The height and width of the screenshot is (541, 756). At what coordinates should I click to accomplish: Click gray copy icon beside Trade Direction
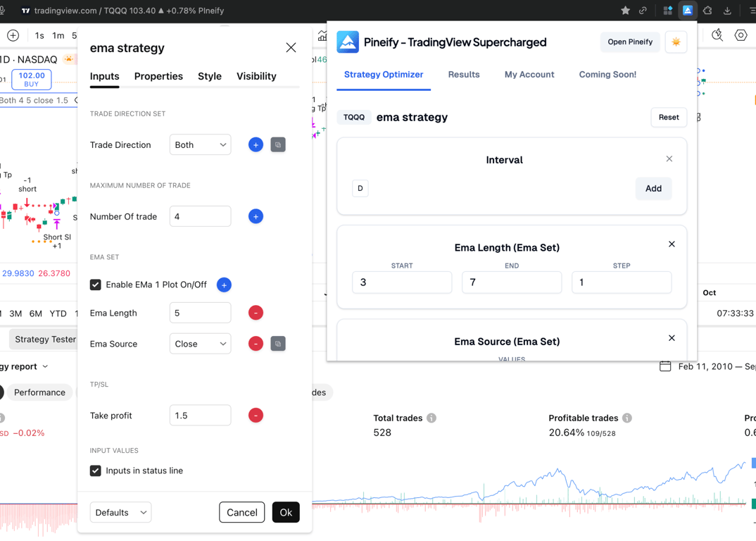[278, 145]
